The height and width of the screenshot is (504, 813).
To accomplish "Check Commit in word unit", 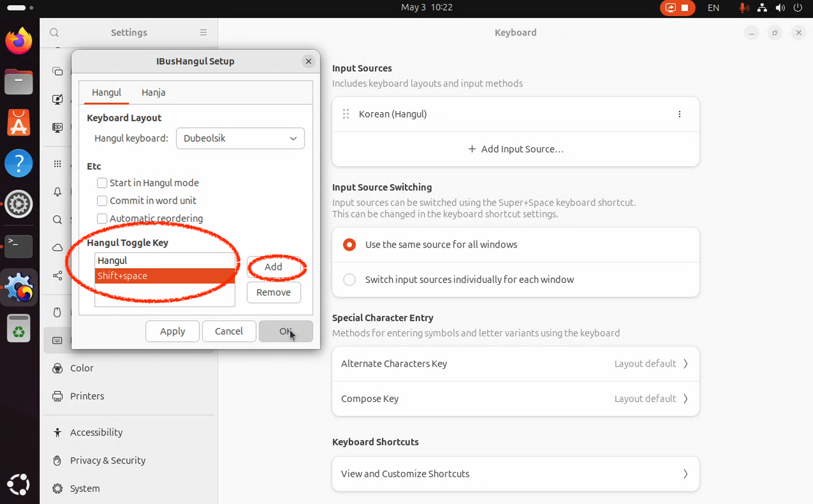I will [102, 201].
